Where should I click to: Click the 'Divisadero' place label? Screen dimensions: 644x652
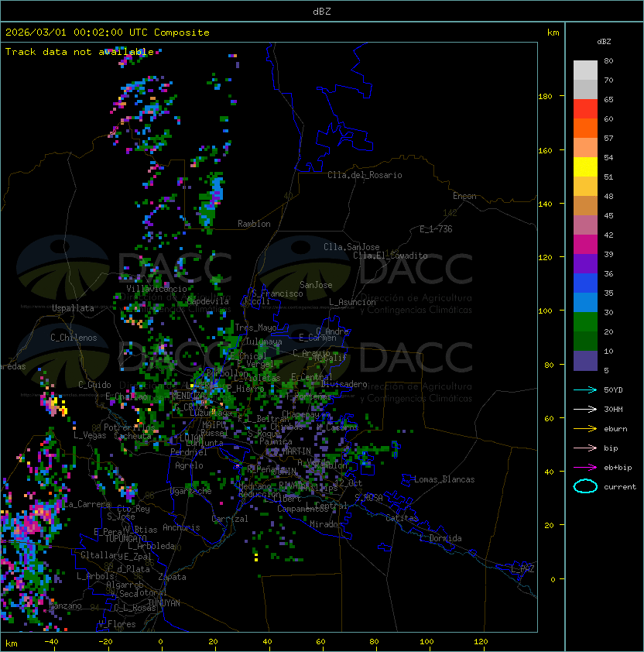[344, 384]
